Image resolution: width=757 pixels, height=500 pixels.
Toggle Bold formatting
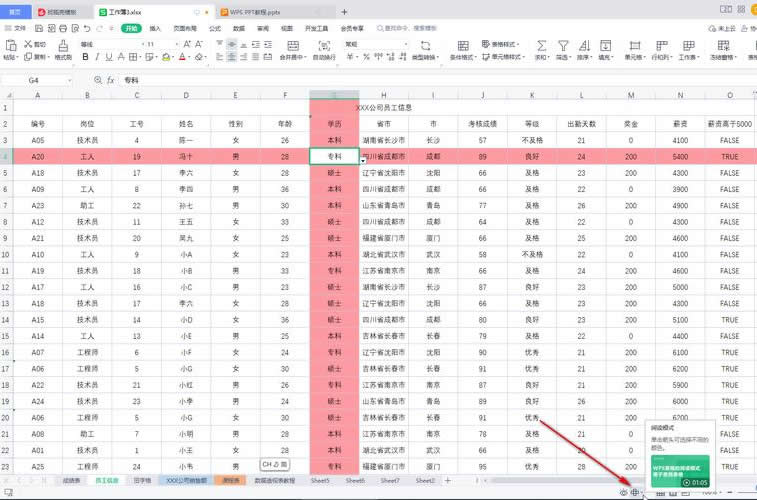[x=85, y=57]
